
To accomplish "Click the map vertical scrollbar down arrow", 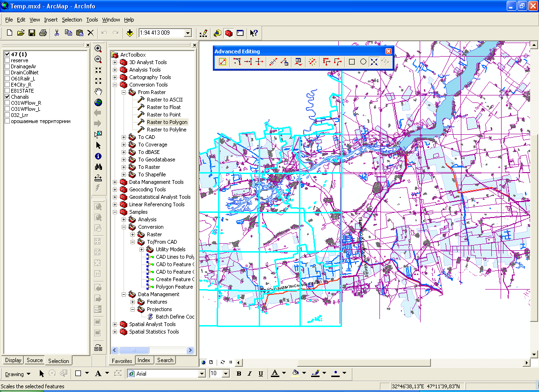I will click(x=534, y=355).
